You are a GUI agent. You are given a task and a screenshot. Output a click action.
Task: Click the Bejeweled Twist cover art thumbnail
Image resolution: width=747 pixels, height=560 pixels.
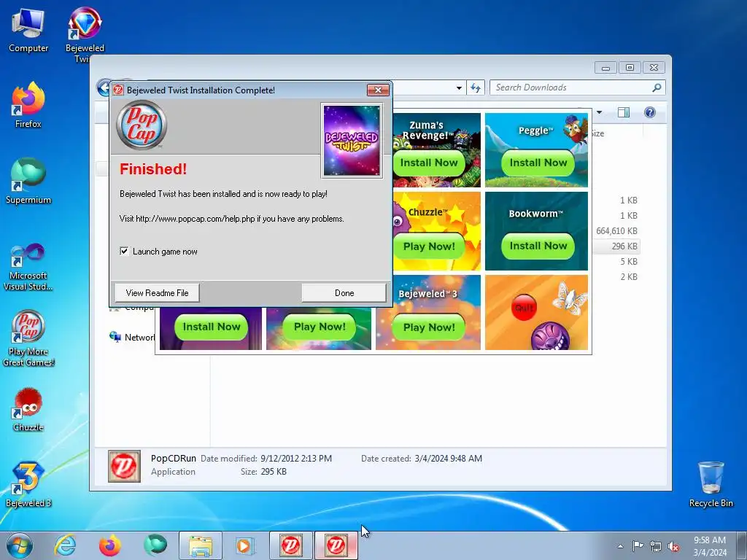(352, 141)
